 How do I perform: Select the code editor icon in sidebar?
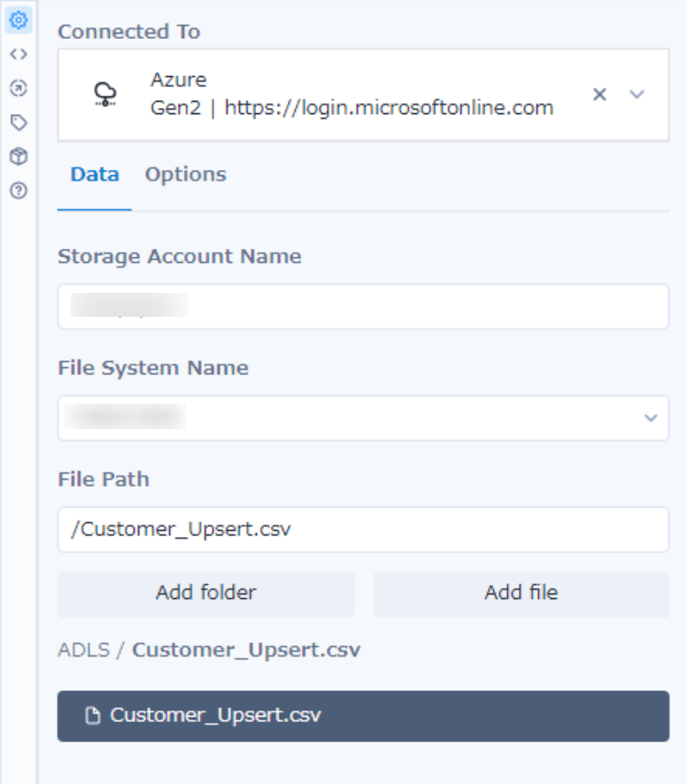(x=19, y=54)
